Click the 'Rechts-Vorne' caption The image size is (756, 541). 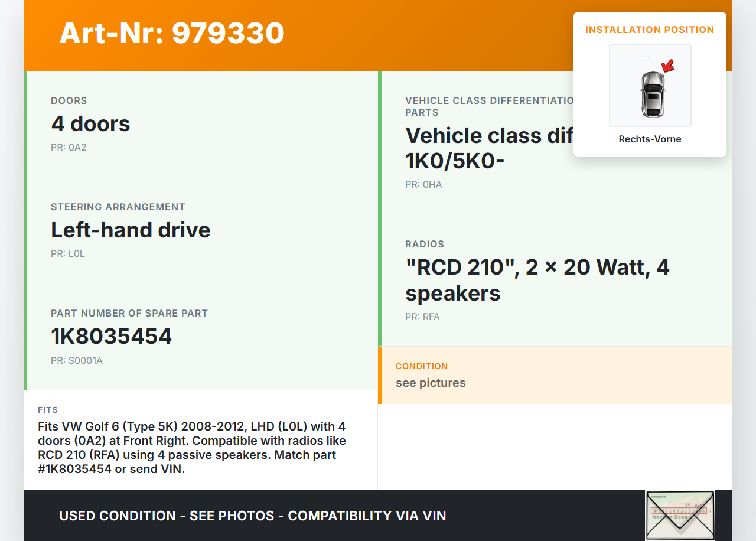pos(650,139)
